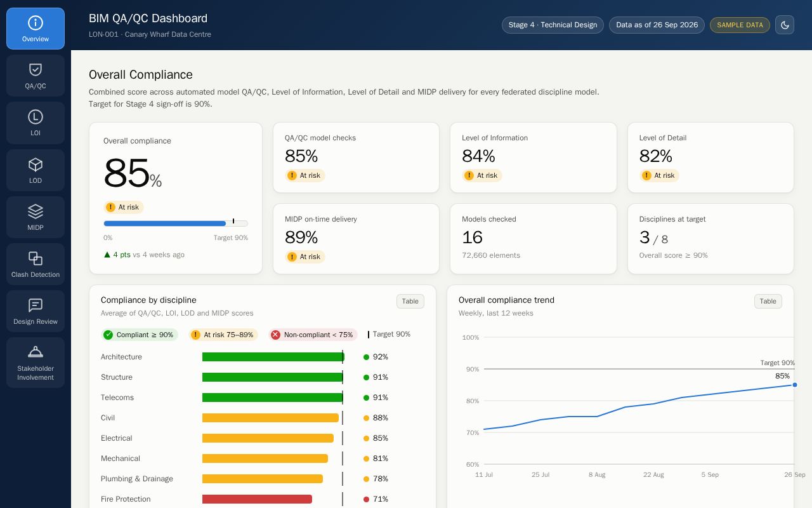Click the Stage 4 · Technical Design pill
The image size is (812, 508).
click(x=553, y=25)
